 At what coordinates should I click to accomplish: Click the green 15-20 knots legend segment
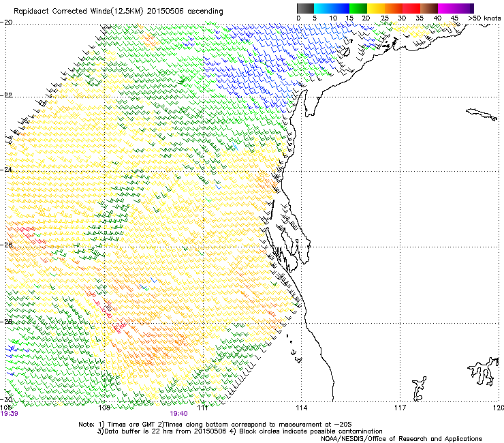[358, 8]
